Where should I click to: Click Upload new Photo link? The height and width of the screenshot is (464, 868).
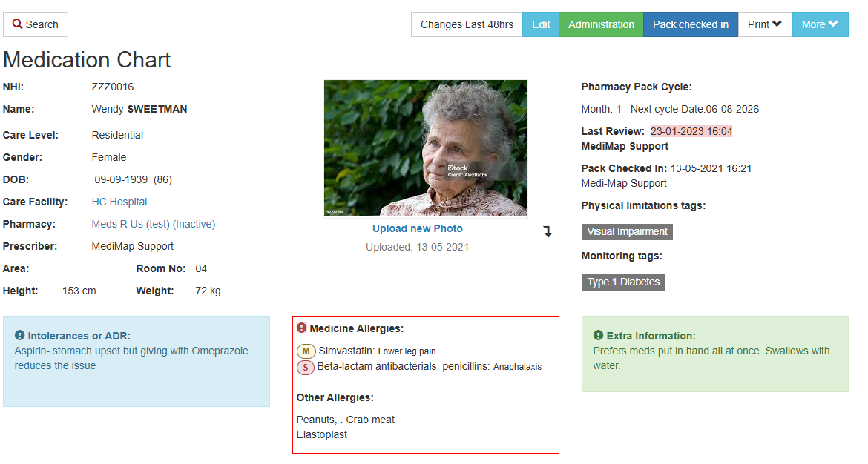click(418, 228)
